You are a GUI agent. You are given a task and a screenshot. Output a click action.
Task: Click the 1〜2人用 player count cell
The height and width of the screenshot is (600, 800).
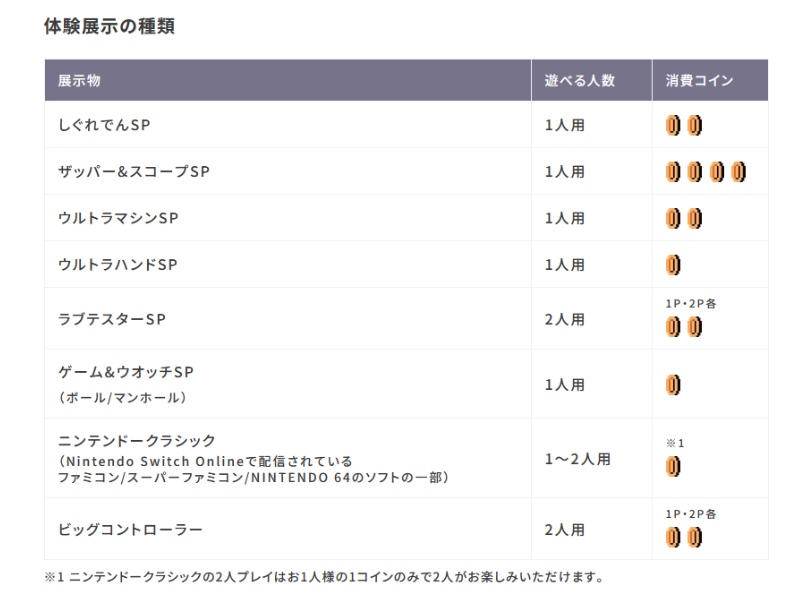point(577,459)
